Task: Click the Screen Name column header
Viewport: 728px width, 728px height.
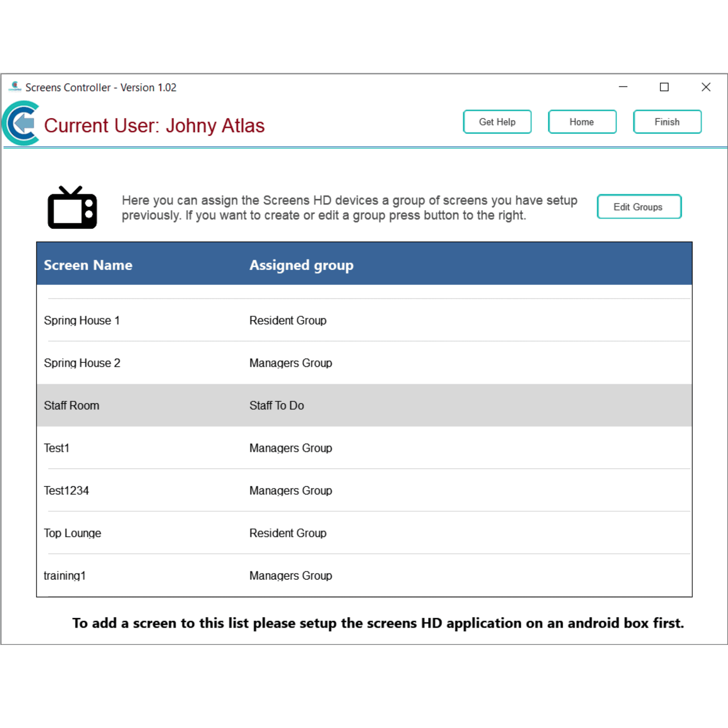Action: [88, 265]
